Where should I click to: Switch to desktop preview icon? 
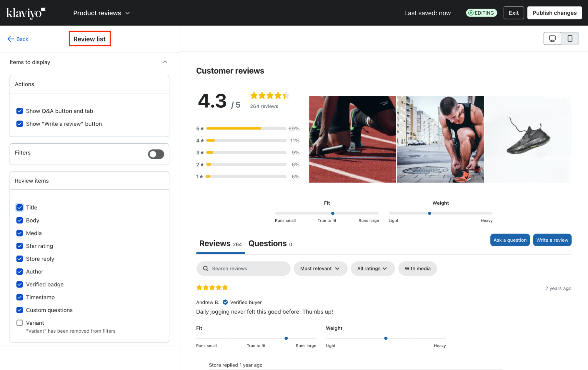pos(552,39)
